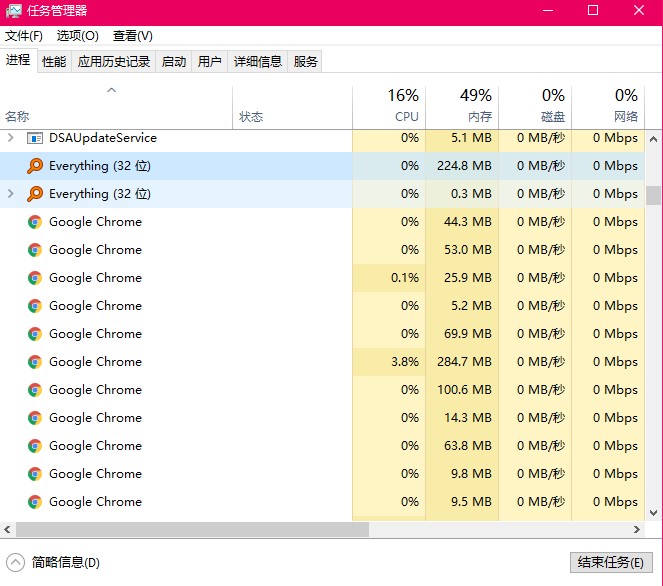Click Chrome icon in the 100.6 MB row
The height and width of the screenshot is (586, 663).
click(x=35, y=390)
